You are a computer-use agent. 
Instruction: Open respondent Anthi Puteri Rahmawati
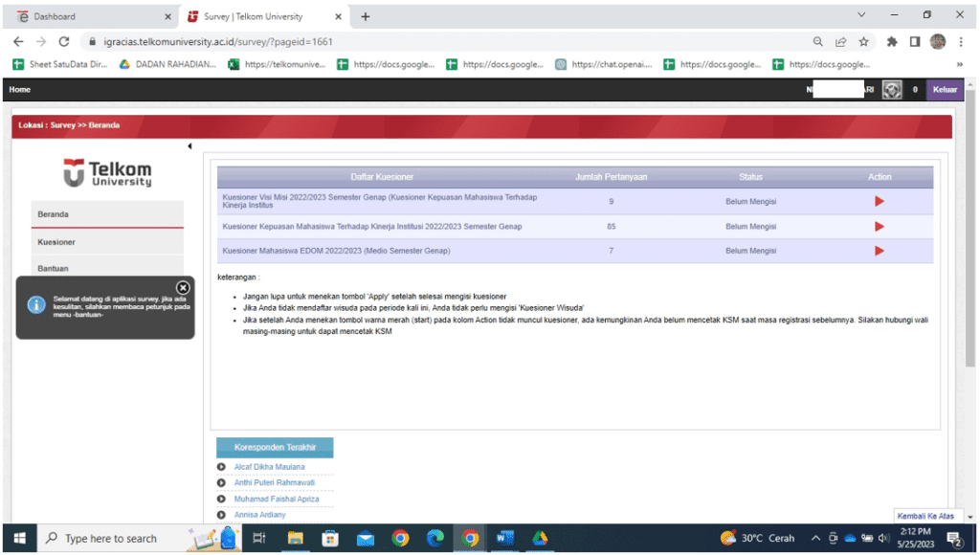[274, 483]
